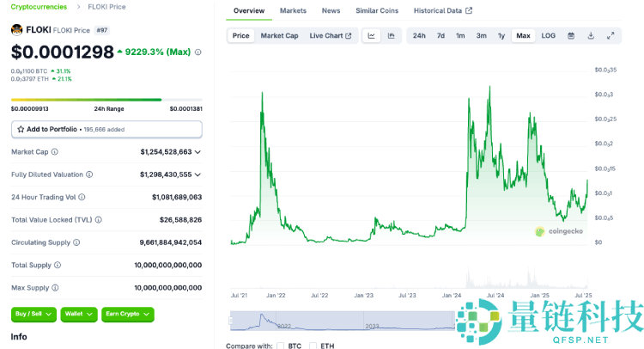The height and width of the screenshot is (349, 644).
Task: Download the chart data
Action: 591,35
